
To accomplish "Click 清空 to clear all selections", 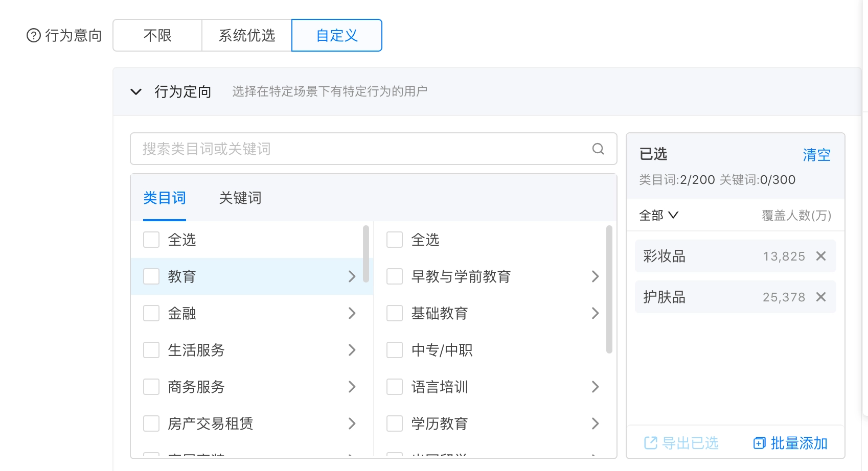I will [x=817, y=155].
